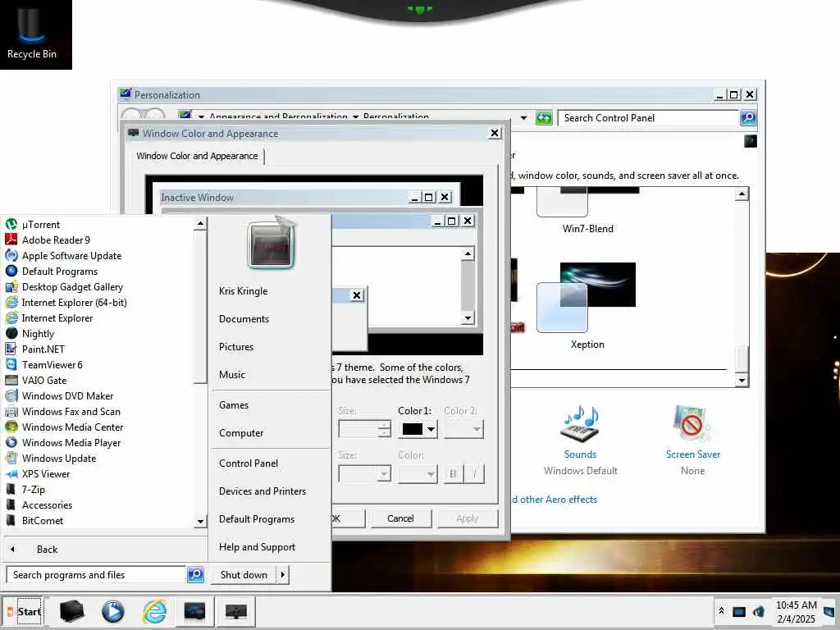Open the Color 1 dropdown
This screenshot has height=630, width=840.
[x=431, y=429]
